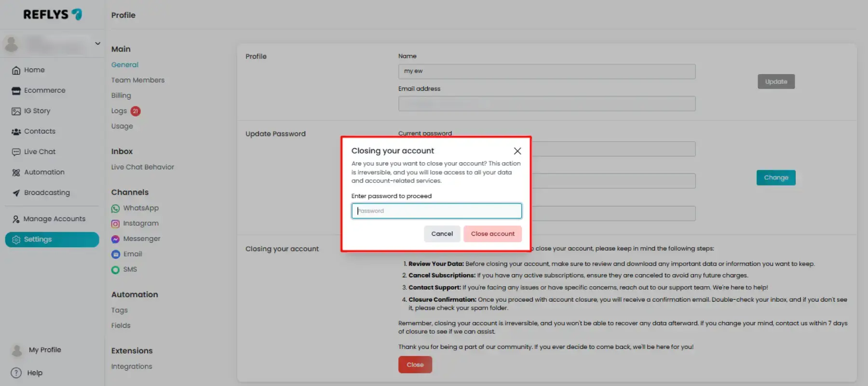Open the Help question mark icon
Viewport: 868px width, 386px height.
16,373
